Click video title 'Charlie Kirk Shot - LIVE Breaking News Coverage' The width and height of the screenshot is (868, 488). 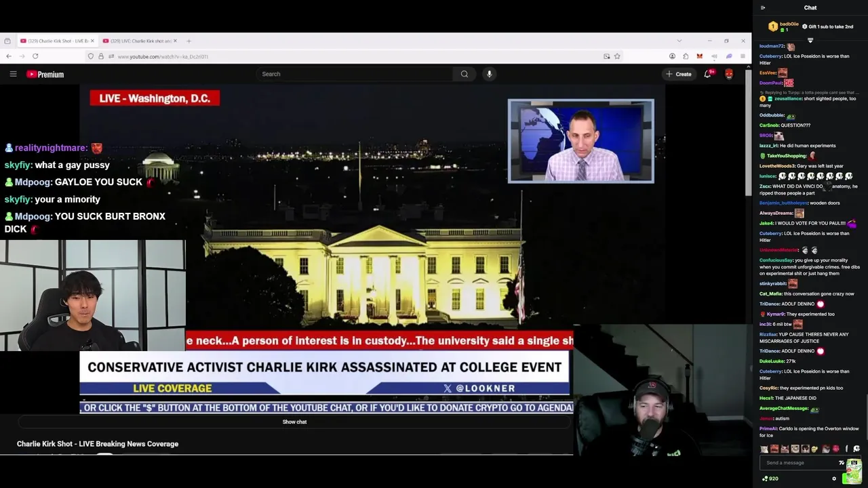(x=98, y=444)
